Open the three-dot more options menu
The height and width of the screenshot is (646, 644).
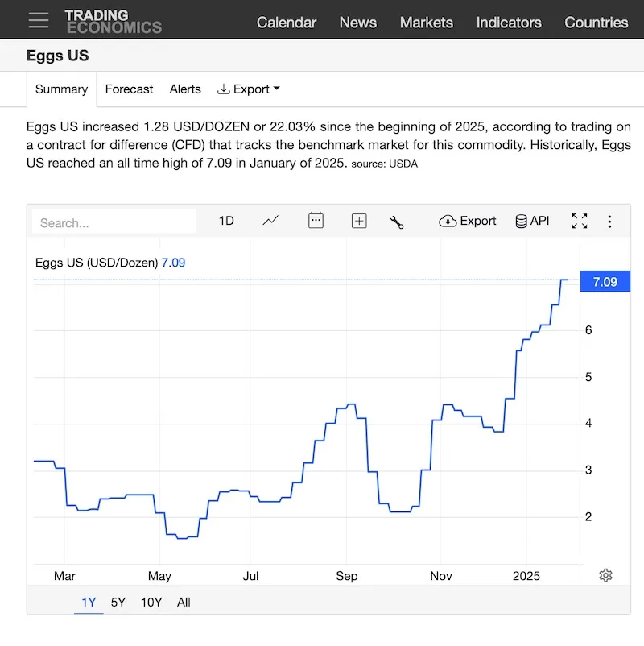[609, 222]
